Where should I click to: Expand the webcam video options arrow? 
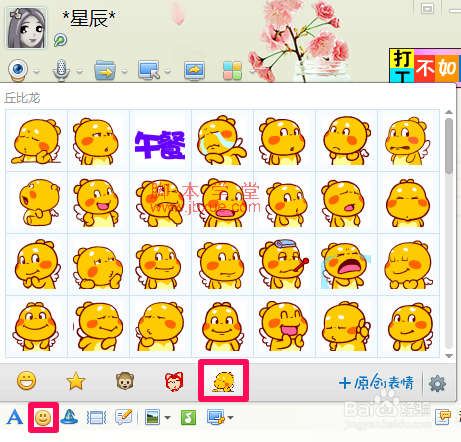point(37,71)
